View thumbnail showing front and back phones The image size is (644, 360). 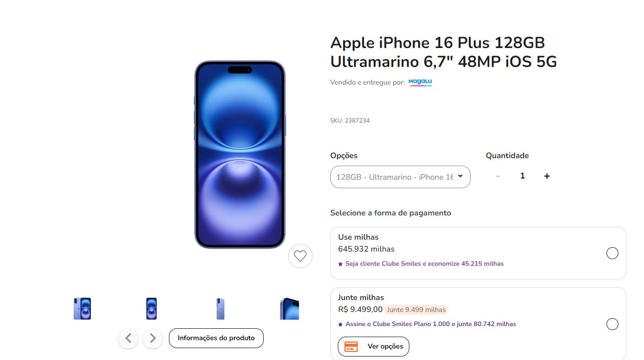[x=82, y=308]
